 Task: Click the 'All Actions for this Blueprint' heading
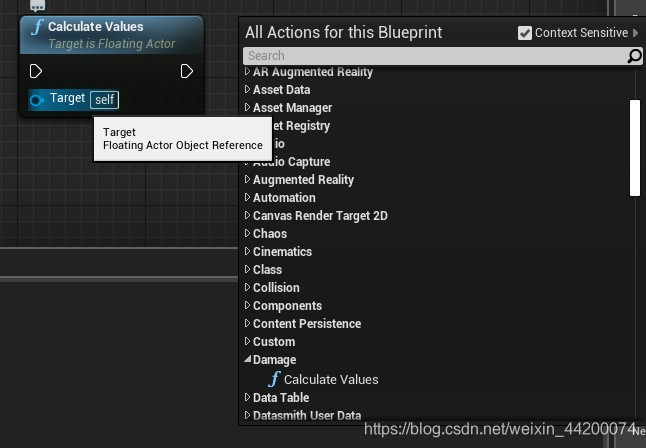click(343, 33)
